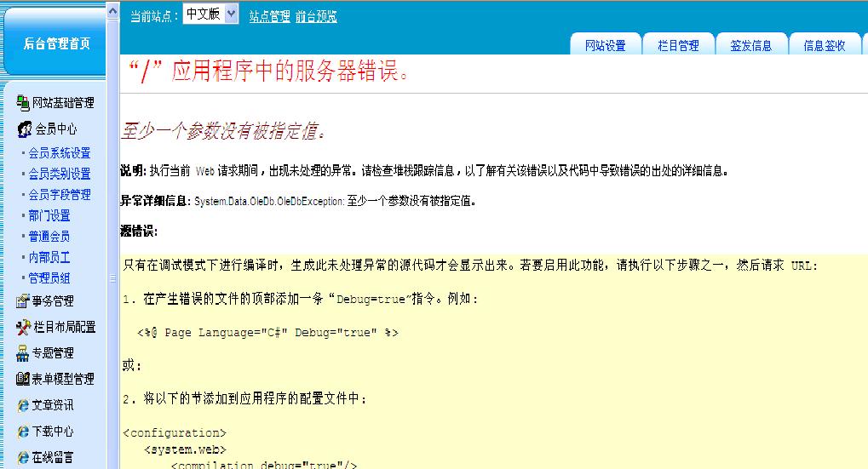Click the 栏目布局配置 tools icon
Image resolution: width=868 pixels, height=469 pixels.
point(23,327)
